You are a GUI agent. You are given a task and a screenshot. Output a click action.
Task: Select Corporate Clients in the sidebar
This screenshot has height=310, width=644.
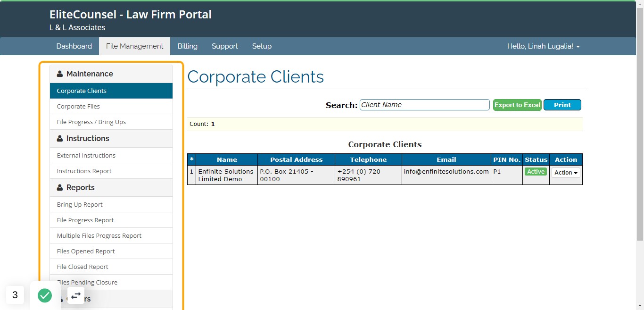click(x=111, y=91)
